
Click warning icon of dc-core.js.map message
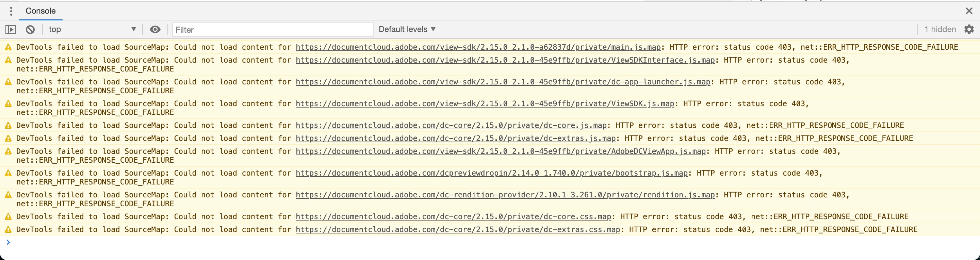[x=8, y=126]
